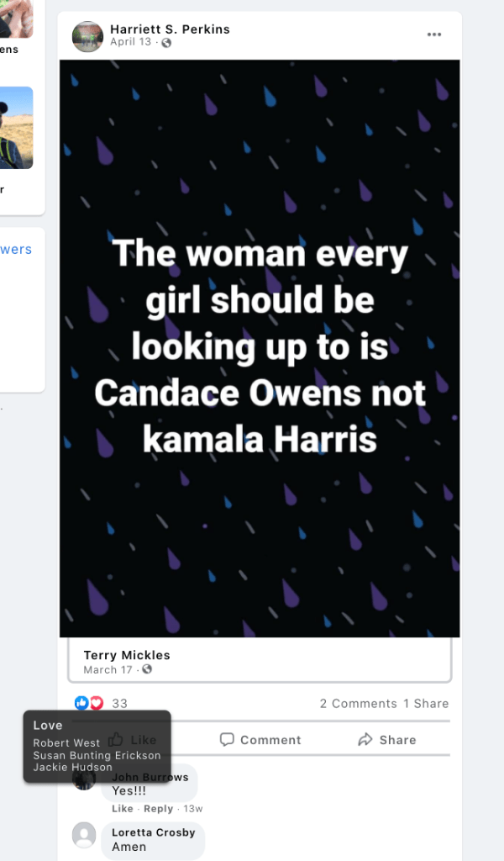Screen dimensions: 504x861
Task: Click the globe icon beside March 17
Action: coord(147,669)
